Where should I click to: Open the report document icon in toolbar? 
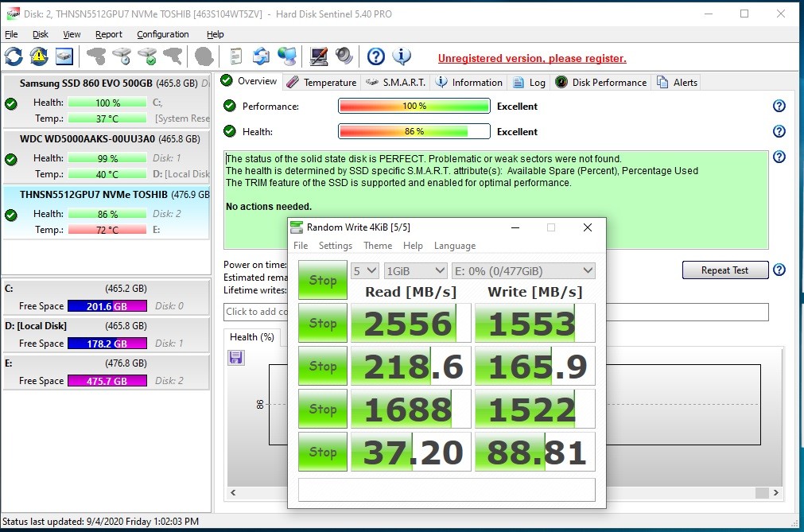[x=235, y=56]
